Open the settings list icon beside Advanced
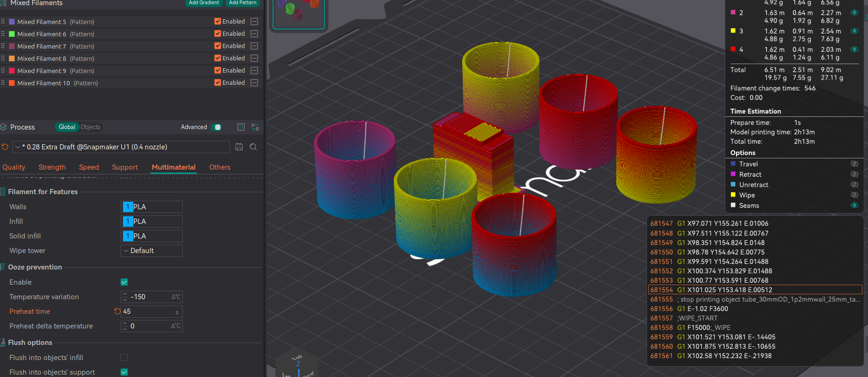The width and height of the screenshot is (868, 377). [x=241, y=127]
